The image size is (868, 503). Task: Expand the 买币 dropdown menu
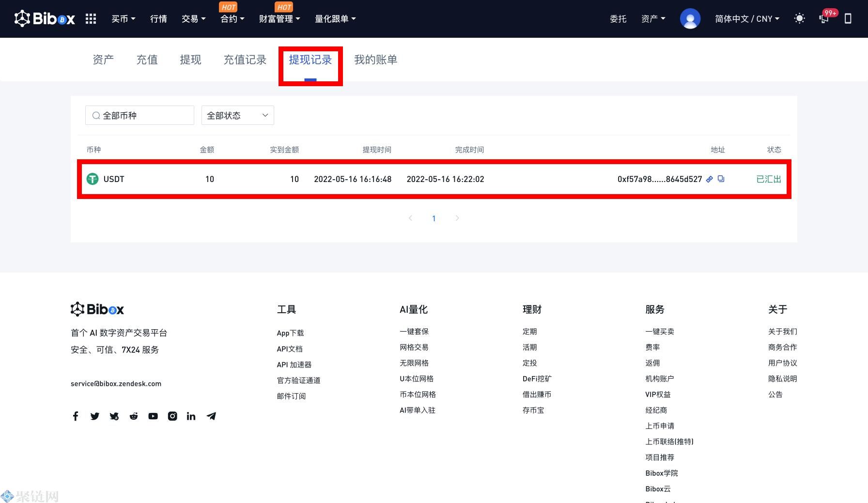pos(123,19)
